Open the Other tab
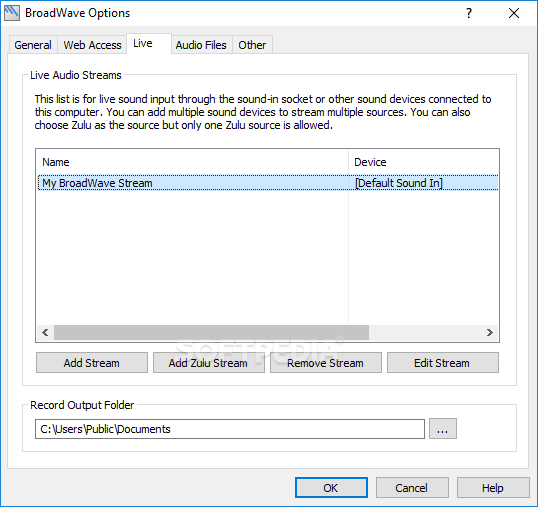 pyautogui.click(x=252, y=45)
